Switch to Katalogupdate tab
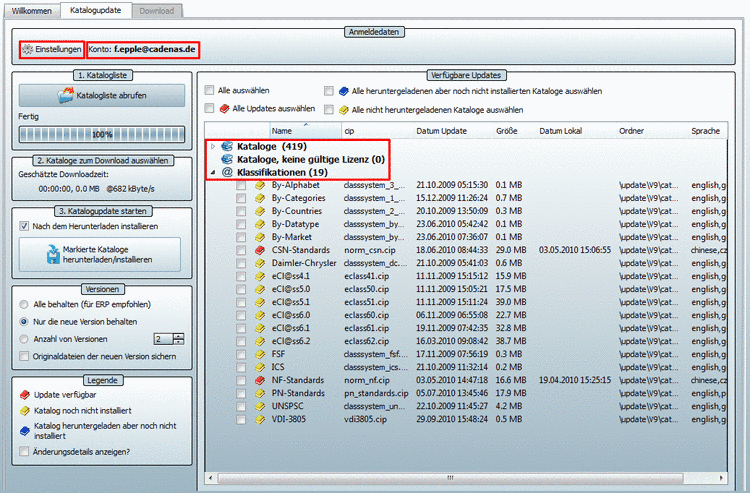This screenshot has height=493, width=750. pos(96,10)
